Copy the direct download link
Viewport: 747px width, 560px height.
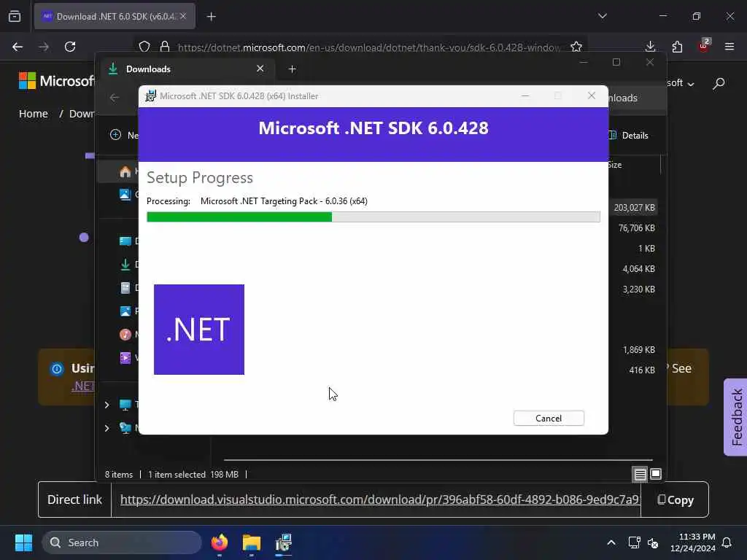pyautogui.click(x=675, y=500)
